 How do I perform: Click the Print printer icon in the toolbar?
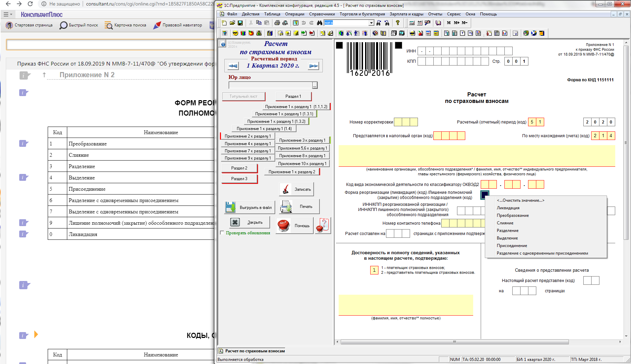click(x=277, y=23)
